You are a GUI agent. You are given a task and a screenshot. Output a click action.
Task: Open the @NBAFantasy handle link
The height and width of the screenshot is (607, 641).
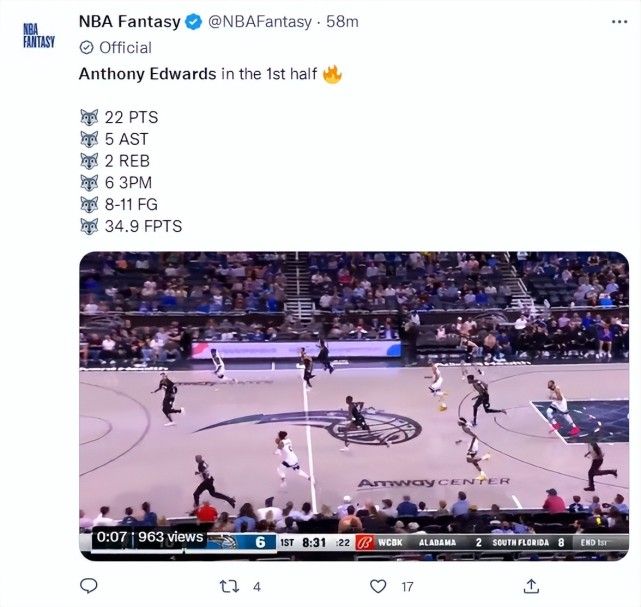(260, 22)
